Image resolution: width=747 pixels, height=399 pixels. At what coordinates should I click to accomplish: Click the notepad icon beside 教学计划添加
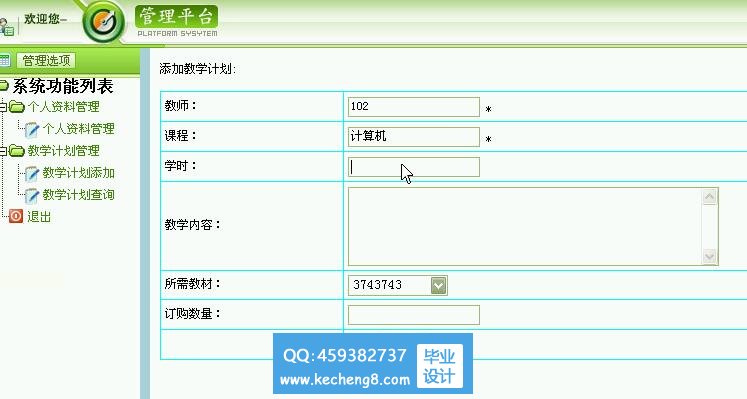(x=31, y=173)
